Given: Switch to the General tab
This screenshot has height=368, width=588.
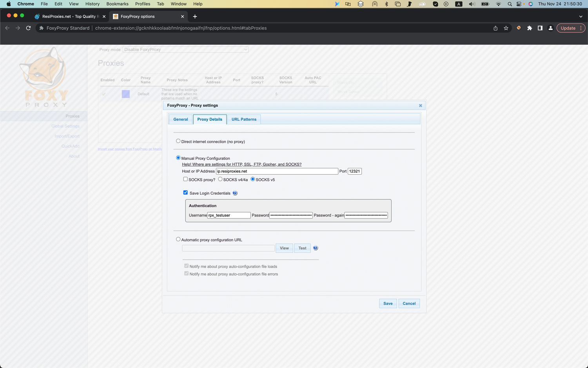Looking at the screenshot, I should pos(181,119).
